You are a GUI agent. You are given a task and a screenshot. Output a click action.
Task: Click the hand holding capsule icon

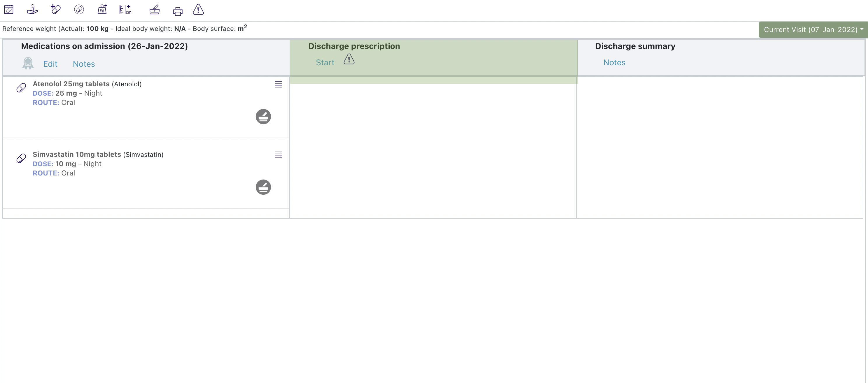click(x=32, y=9)
